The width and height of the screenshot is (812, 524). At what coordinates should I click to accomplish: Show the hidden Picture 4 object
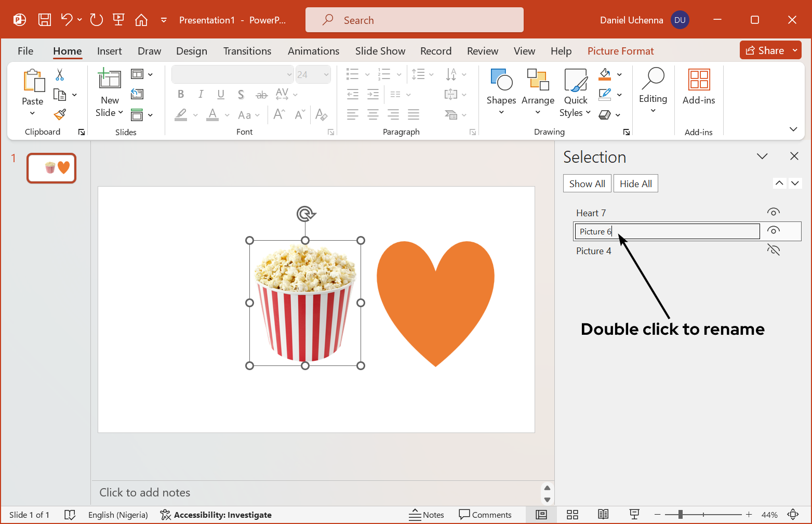pyautogui.click(x=773, y=250)
